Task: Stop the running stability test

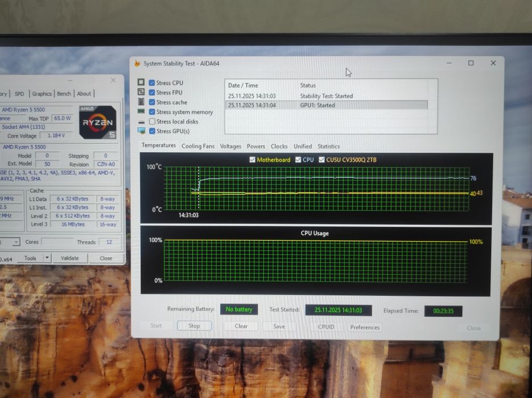Action: [x=195, y=325]
